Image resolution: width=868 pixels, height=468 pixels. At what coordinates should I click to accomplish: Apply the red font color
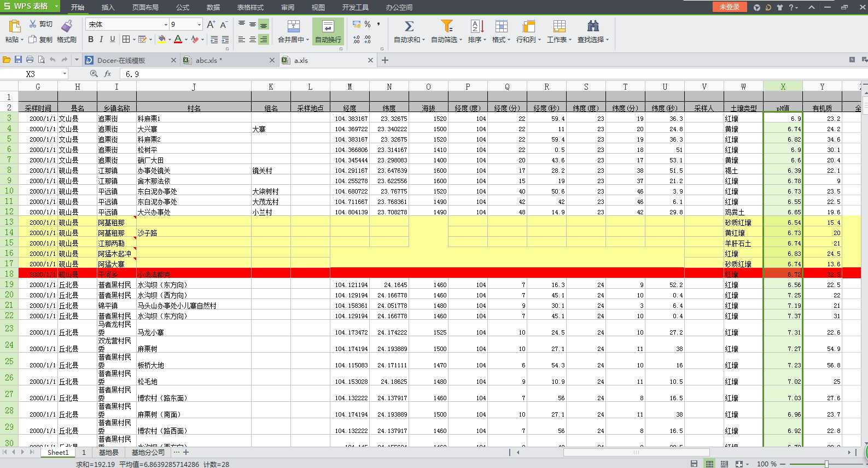coord(178,39)
